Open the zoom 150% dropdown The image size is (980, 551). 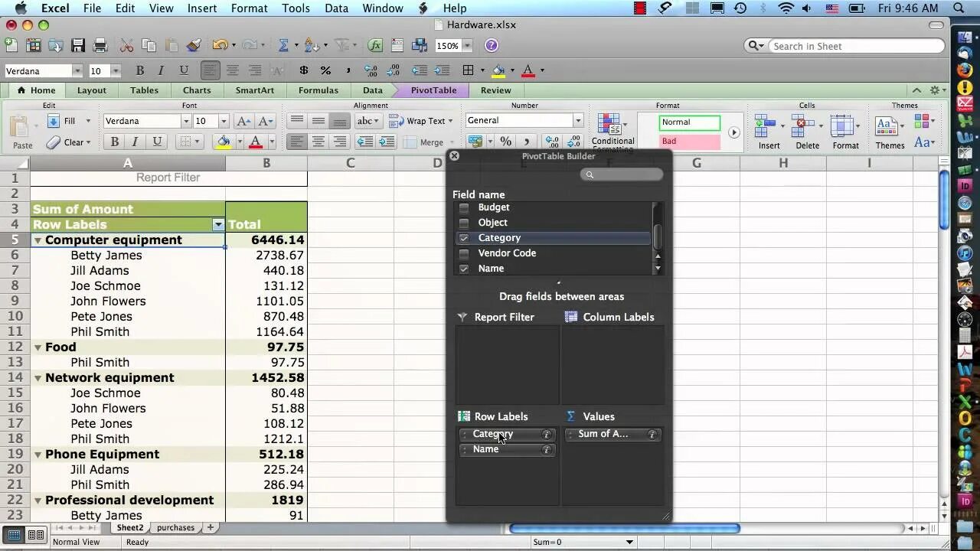click(x=467, y=46)
